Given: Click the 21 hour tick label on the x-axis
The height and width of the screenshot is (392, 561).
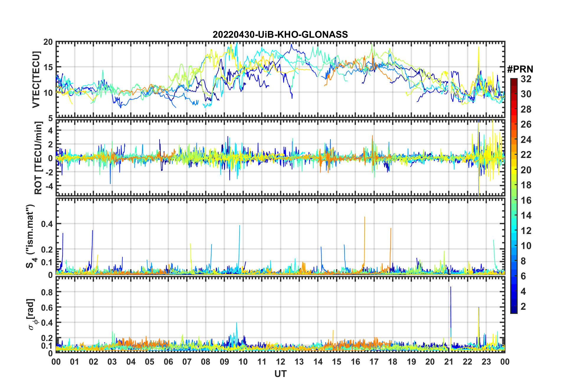Looking at the screenshot, I should [x=449, y=362].
